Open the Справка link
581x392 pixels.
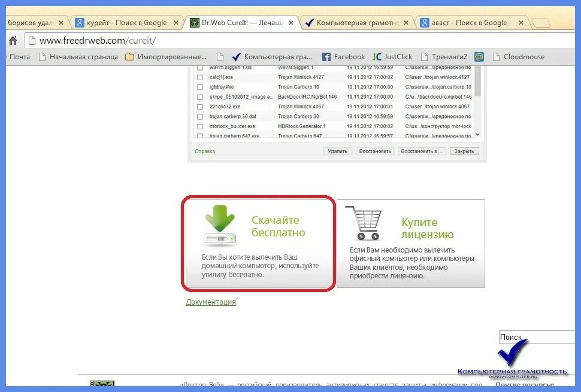coord(205,151)
